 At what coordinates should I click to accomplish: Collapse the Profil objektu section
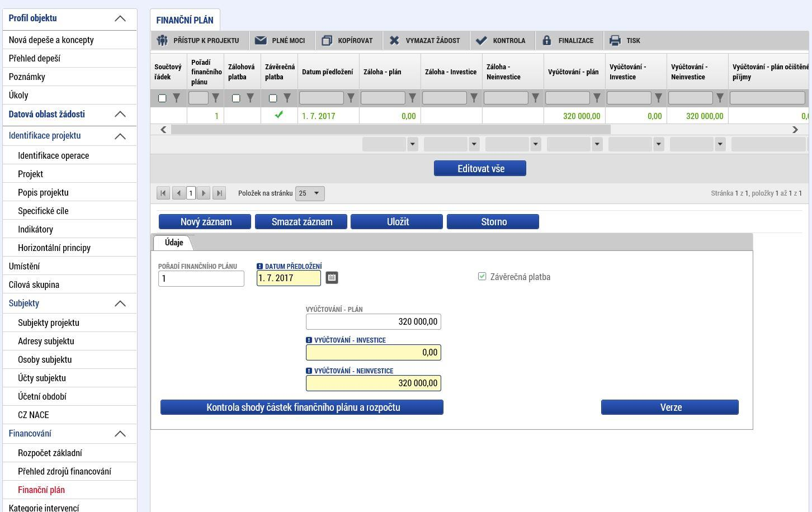120,18
